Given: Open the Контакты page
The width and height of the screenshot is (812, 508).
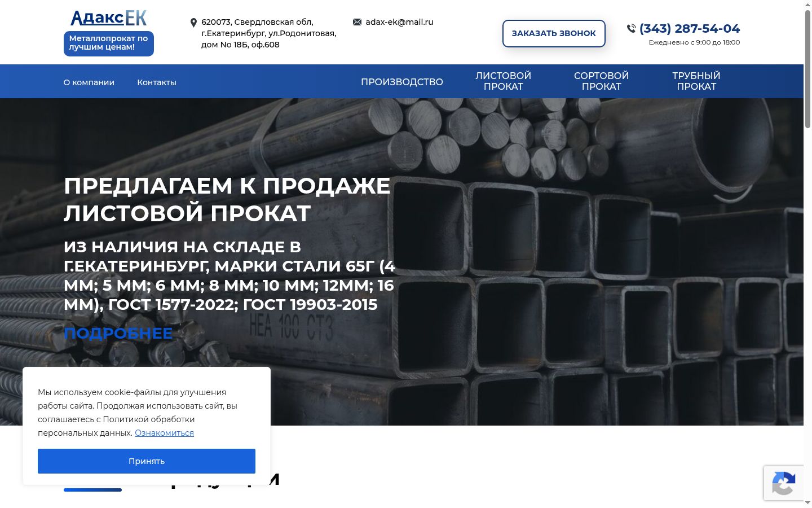Looking at the screenshot, I should (x=157, y=82).
